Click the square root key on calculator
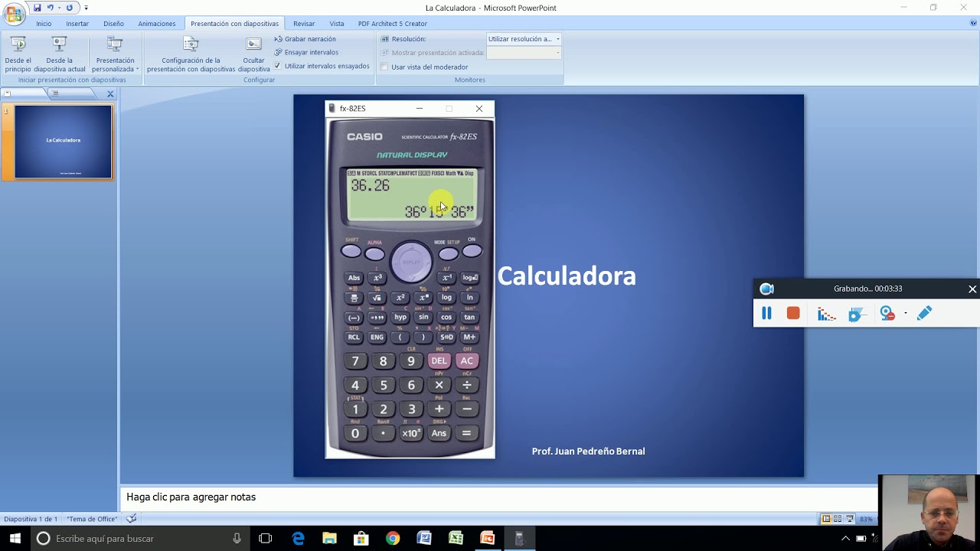Screen dimensions: 980x551 click(x=377, y=298)
